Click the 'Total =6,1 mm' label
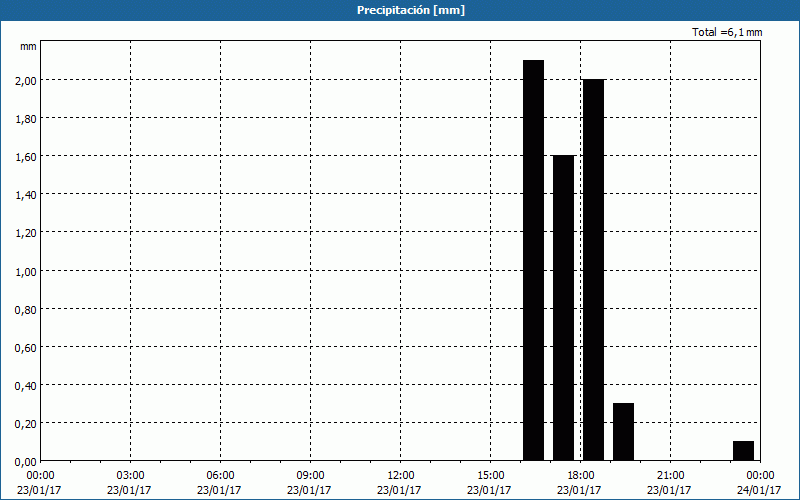The height and width of the screenshot is (500, 800). [727, 32]
